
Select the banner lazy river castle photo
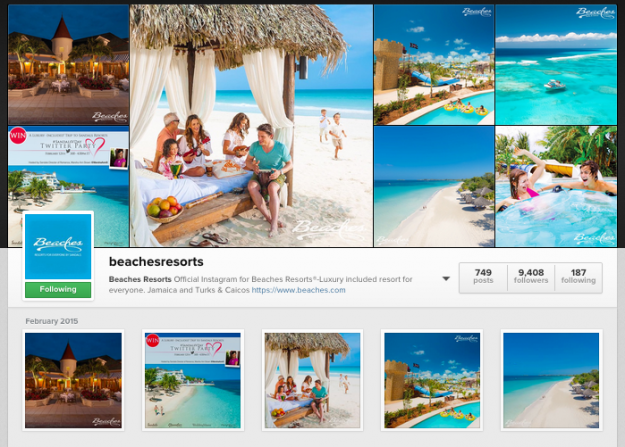pos(434,65)
